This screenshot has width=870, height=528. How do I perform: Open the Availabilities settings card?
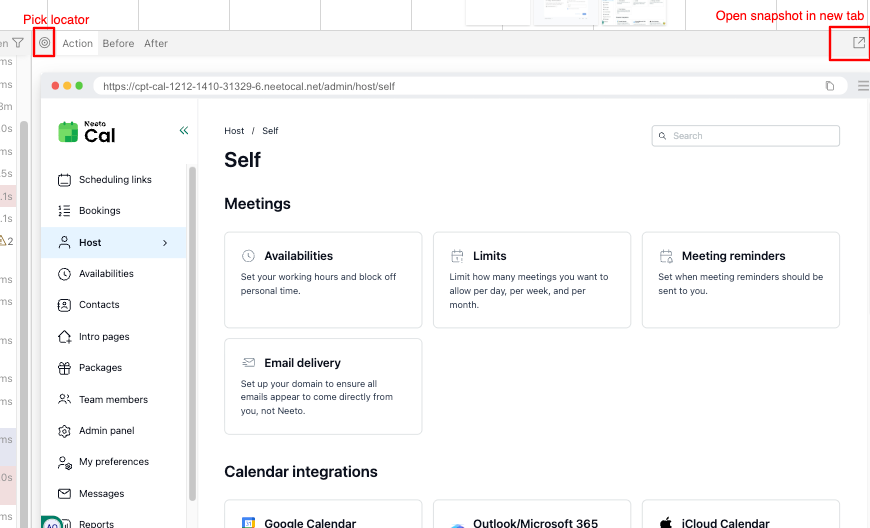coord(323,279)
